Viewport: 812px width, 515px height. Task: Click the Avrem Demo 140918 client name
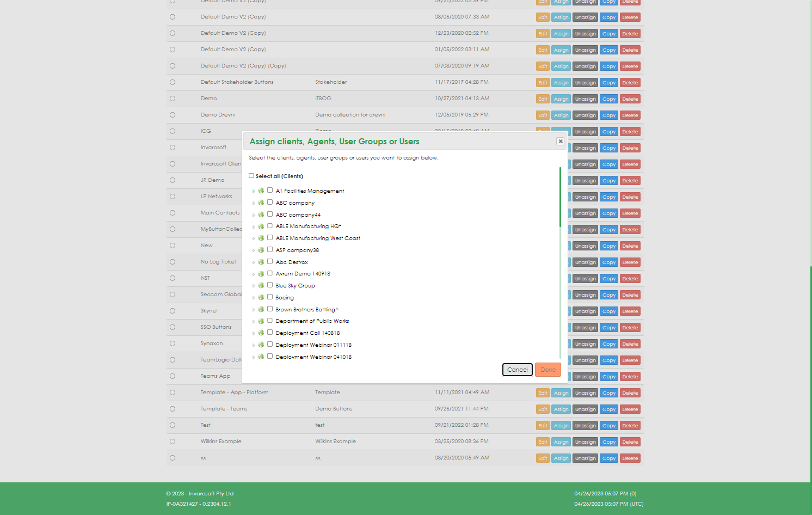pyautogui.click(x=303, y=274)
